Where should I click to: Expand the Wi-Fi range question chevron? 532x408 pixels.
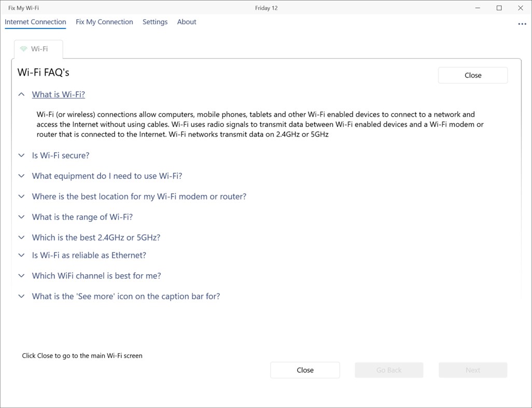21,217
